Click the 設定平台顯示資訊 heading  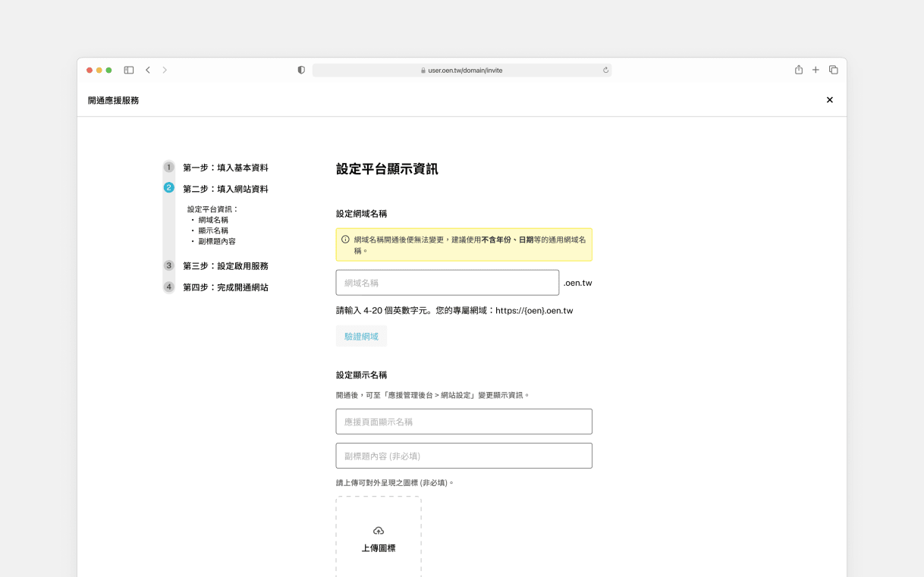tap(387, 169)
